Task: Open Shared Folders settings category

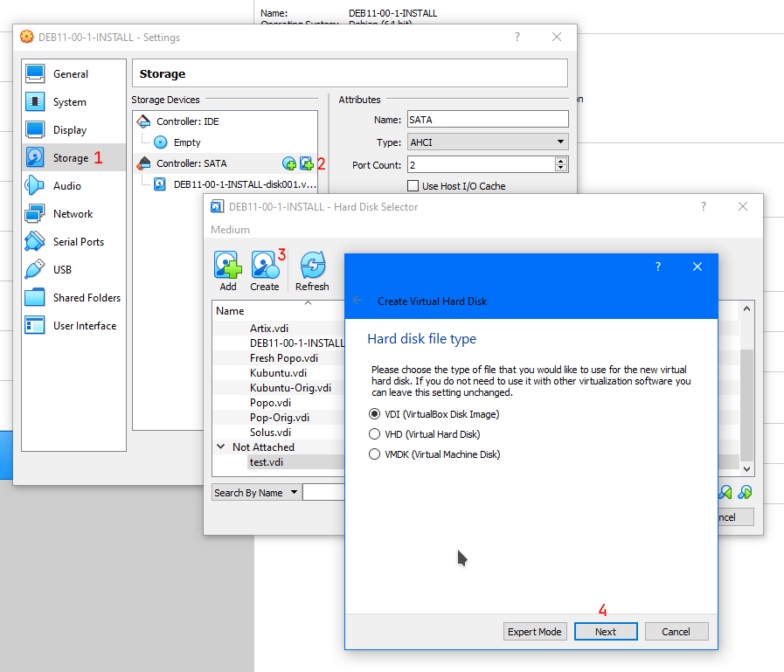Action: (73, 298)
